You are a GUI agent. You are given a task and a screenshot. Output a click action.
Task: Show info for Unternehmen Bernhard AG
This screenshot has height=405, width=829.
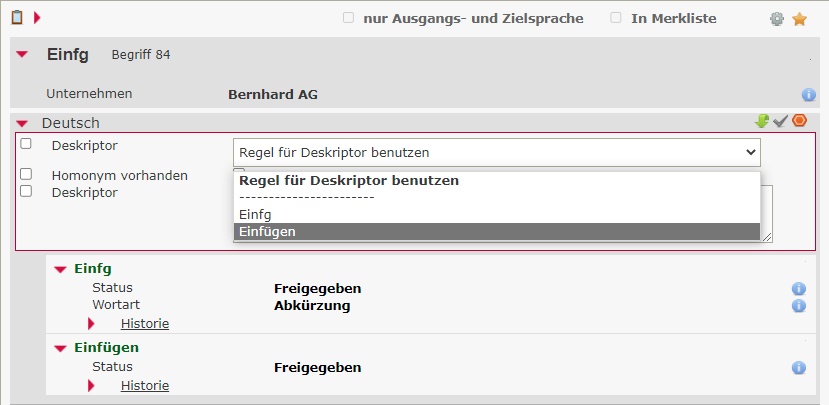[x=809, y=95]
